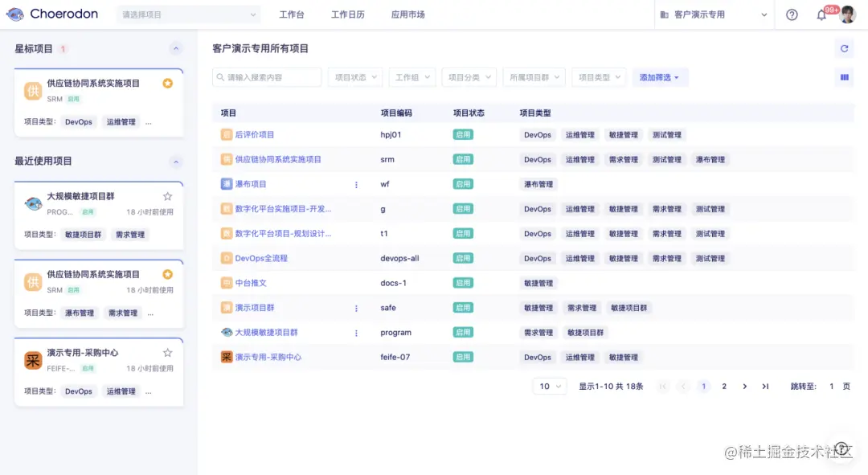Image resolution: width=868 pixels, height=475 pixels.
Task: Refresh the project list
Action: click(x=844, y=49)
